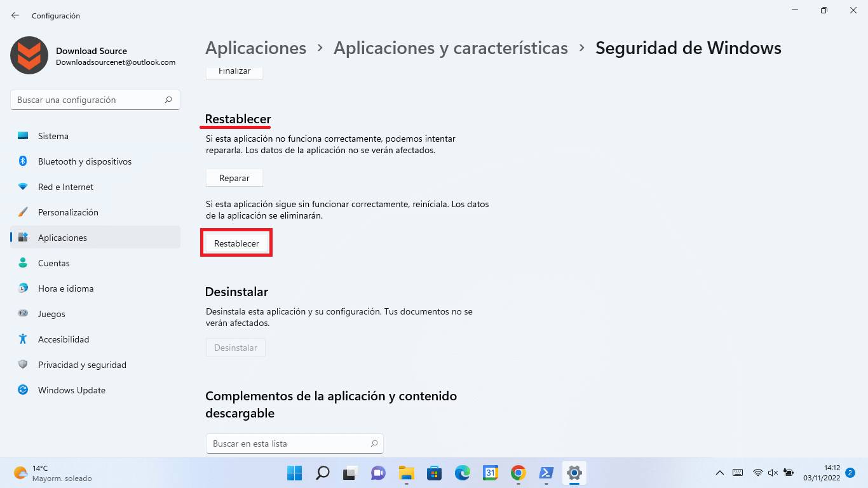Click the battery tray icon
868x488 pixels.
[789, 473]
